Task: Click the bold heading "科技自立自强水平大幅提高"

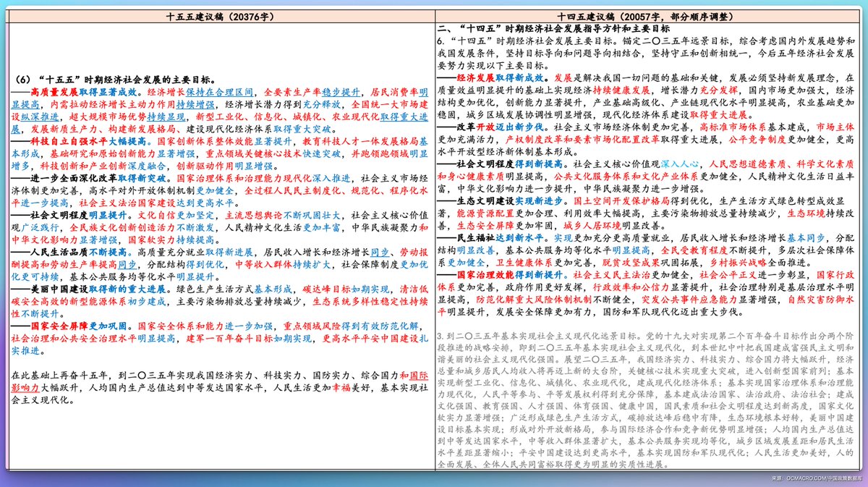Action: 89,141
